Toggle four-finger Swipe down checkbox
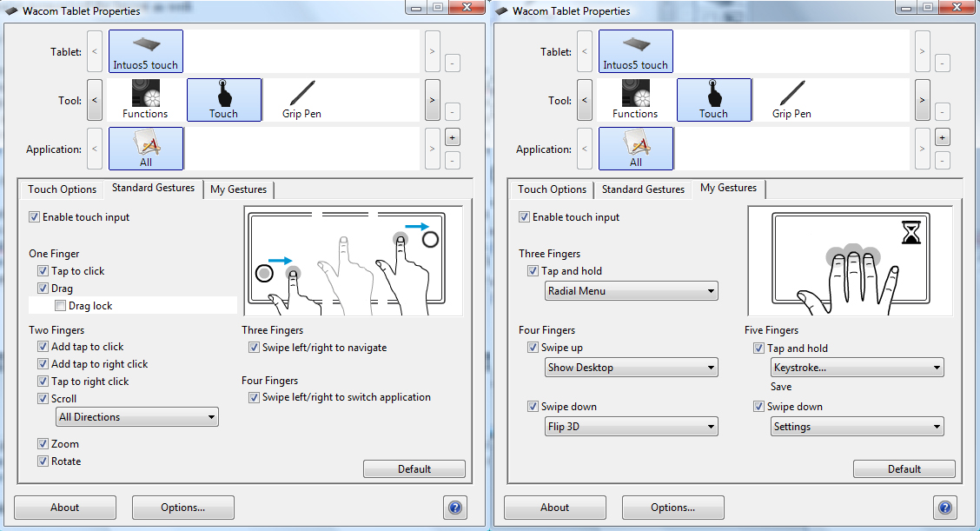 click(533, 407)
